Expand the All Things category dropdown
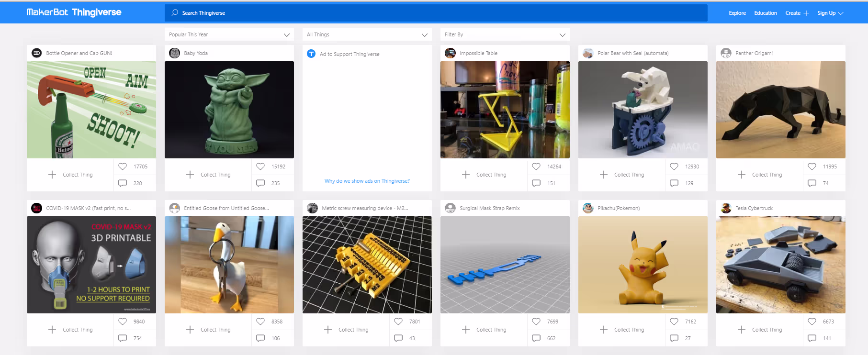Viewport: 868px width, 355px height. (367, 34)
